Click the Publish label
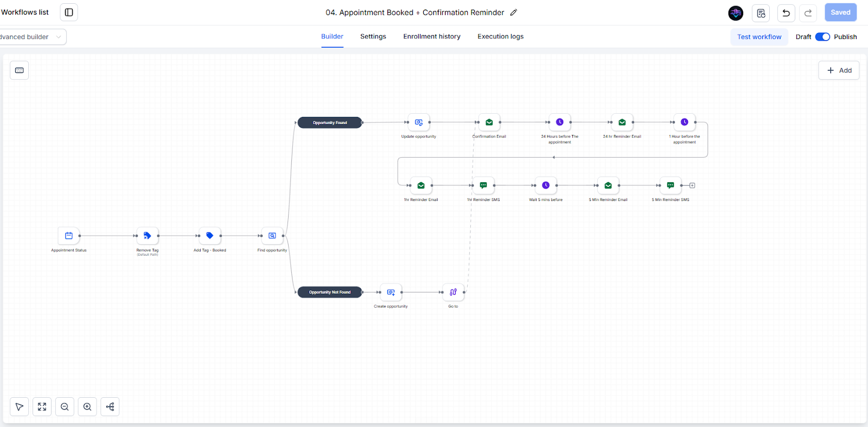Screen dimensions: 868x427 point(845,37)
